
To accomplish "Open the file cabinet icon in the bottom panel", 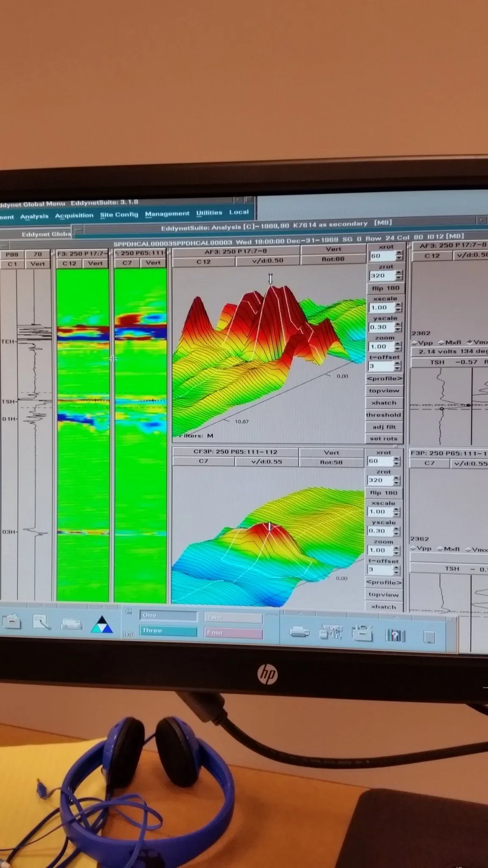I will pyautogui.click(x=12, y=623).
